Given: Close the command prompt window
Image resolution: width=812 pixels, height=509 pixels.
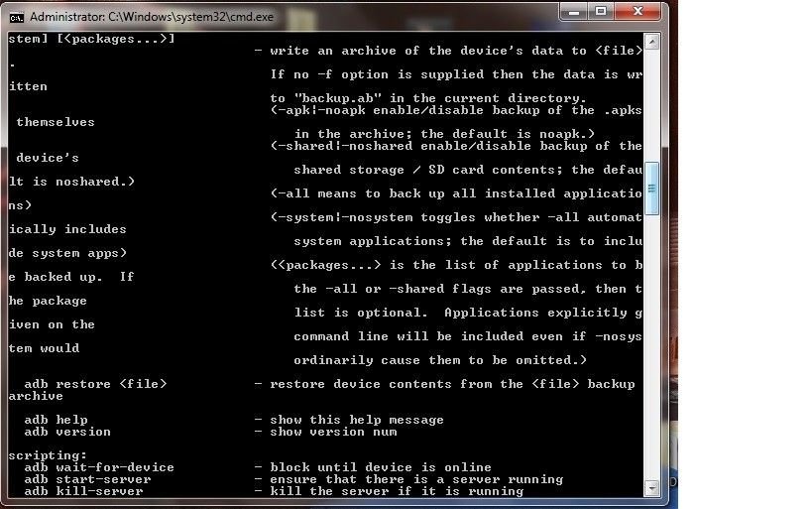Looking at the screenshot, I should pyautogui.click(x=638, y=12).
